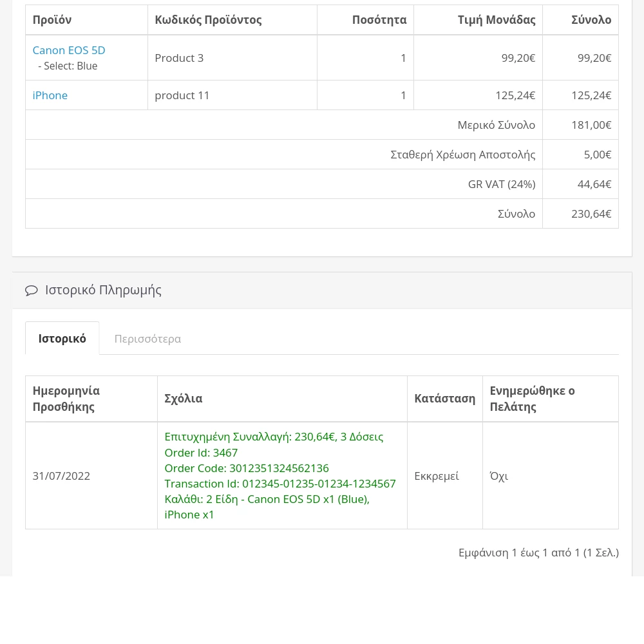The height and width of the screenshot is (644, 644).
Task: Click the GR VAT (24%) label
Action: click(501, 184)
